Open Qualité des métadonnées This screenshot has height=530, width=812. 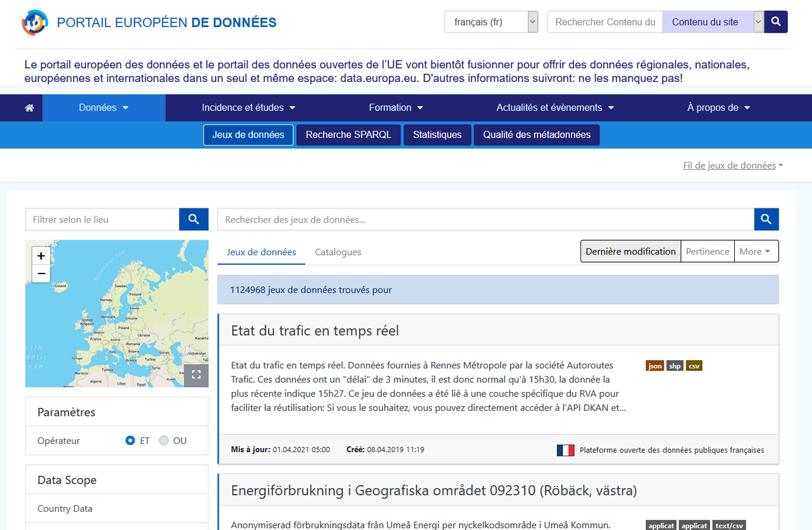click(x=537, y=135)
